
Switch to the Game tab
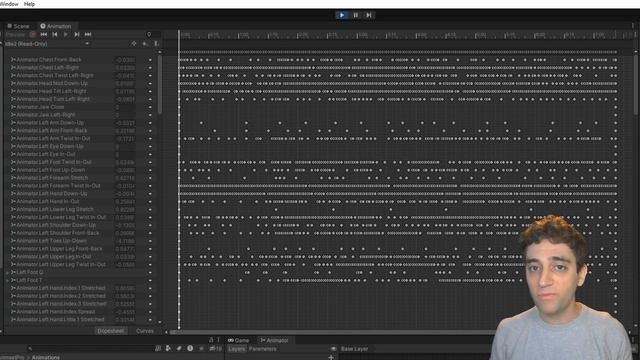pos(239,340)
